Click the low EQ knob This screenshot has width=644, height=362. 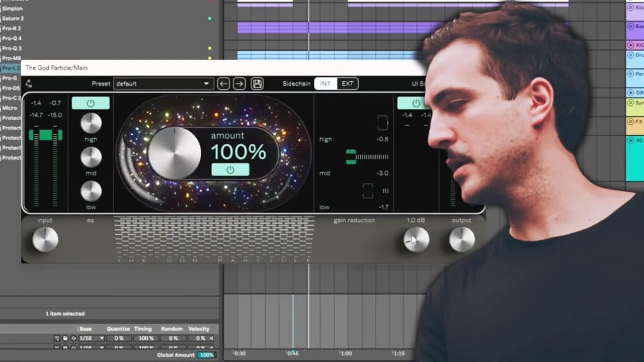click(91, 191)
